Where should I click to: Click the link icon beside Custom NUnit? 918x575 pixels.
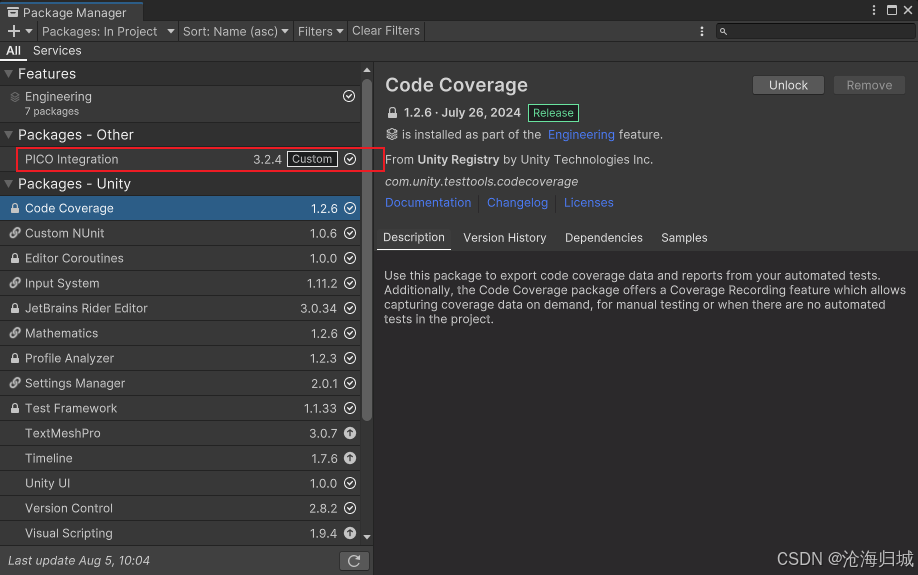click(x=15, y=233)
